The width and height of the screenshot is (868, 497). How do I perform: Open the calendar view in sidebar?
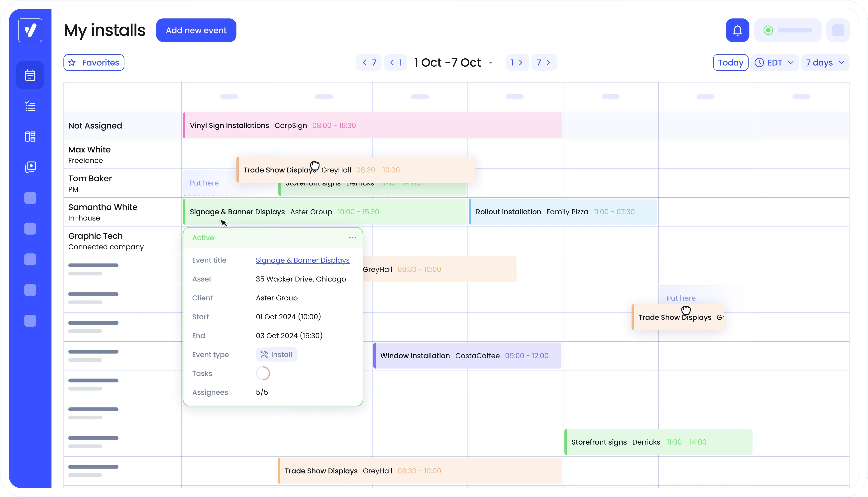30,75
